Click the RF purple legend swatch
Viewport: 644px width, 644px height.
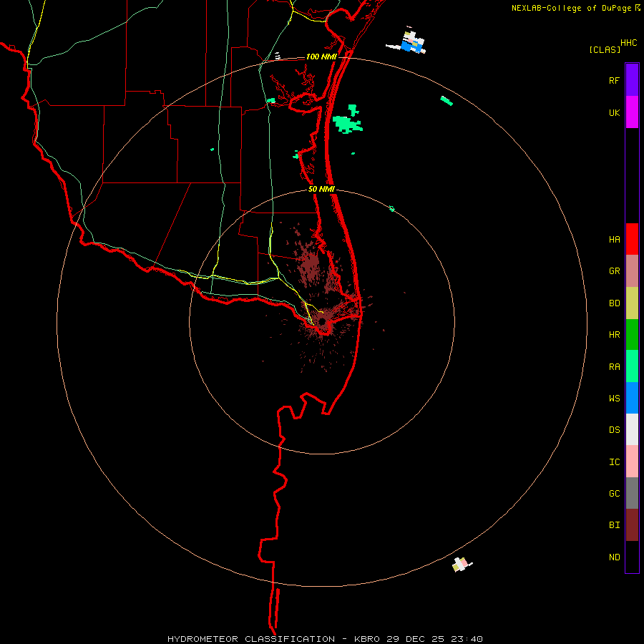(x=632, y=80)
